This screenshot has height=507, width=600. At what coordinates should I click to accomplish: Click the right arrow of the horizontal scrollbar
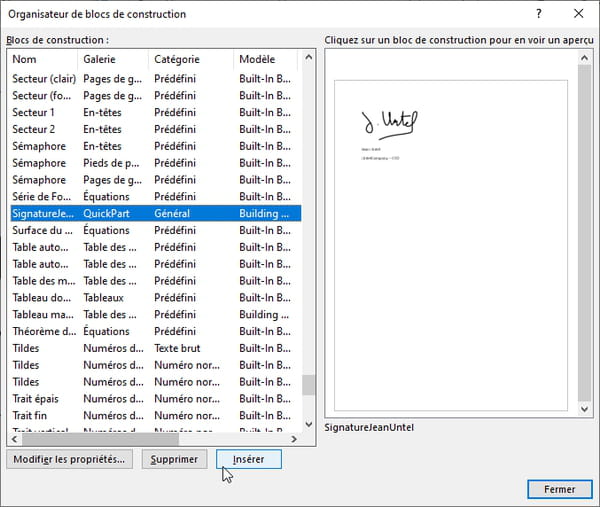point(294,439)
